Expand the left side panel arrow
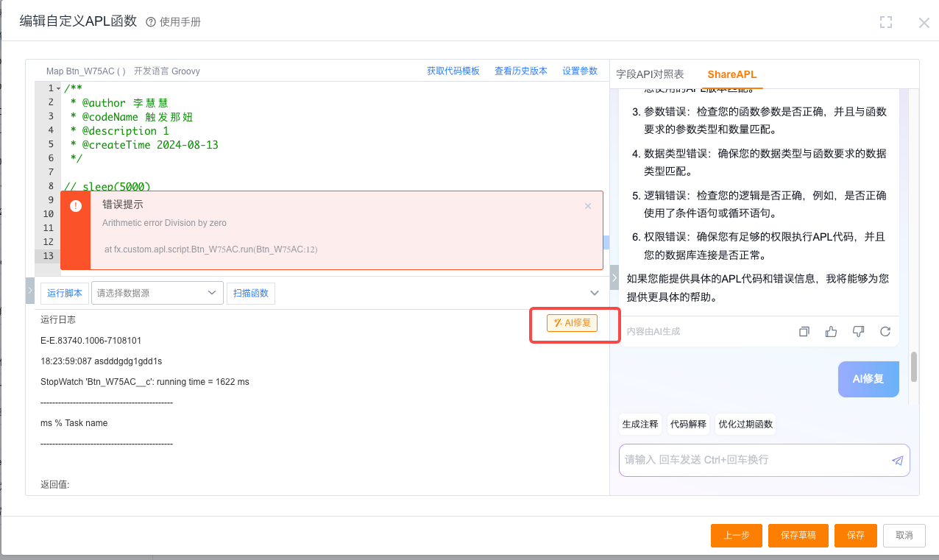 pos(30,291)
